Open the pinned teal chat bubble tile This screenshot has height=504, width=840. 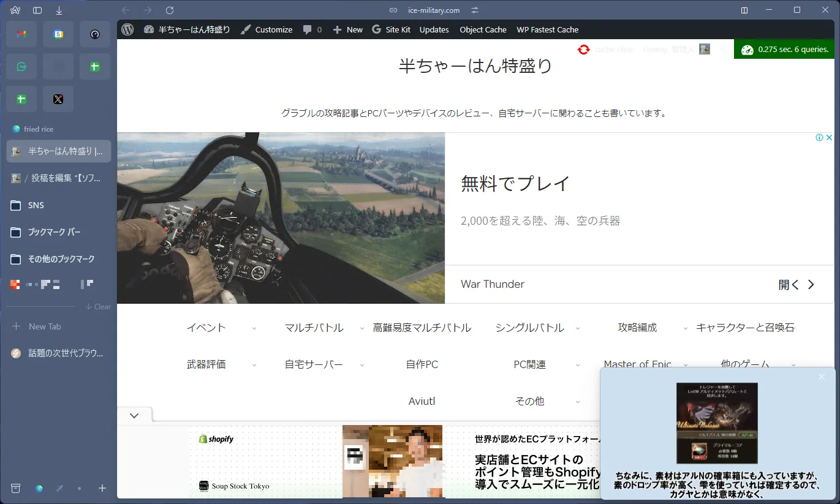21,66
